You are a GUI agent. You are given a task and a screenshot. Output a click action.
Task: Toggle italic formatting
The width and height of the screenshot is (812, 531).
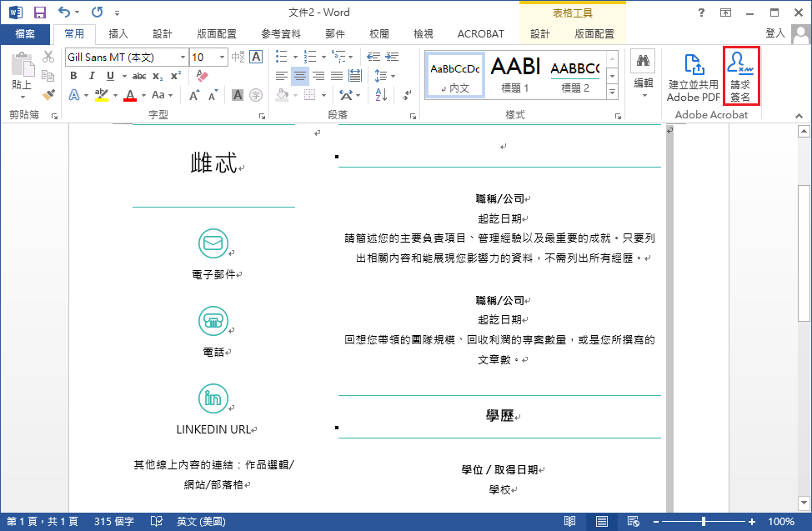[x=92, y=75]
